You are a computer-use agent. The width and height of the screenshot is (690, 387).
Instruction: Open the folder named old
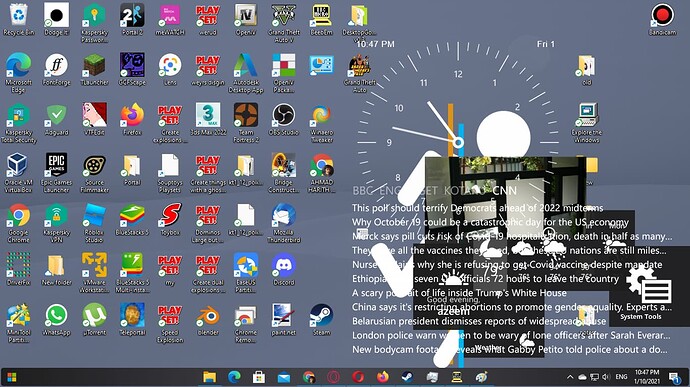(587, 70)
